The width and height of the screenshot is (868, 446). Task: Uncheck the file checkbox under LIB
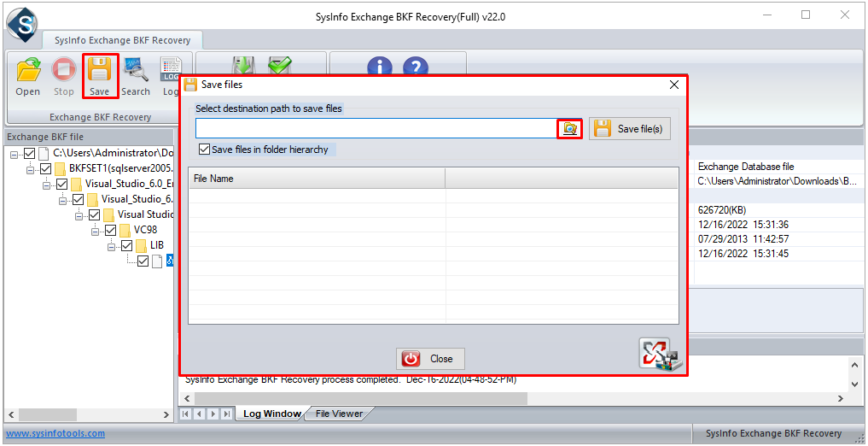point(143,261)
